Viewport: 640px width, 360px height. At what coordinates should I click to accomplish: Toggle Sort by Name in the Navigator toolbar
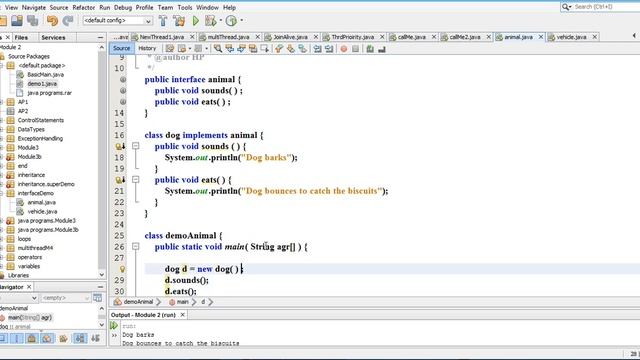pos(80,338)
